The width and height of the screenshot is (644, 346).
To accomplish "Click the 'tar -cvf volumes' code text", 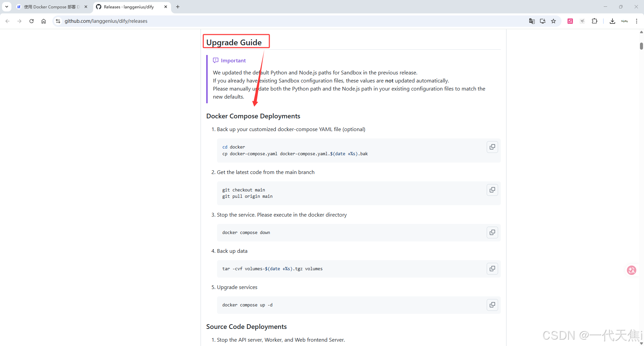I will click(272, 269).
